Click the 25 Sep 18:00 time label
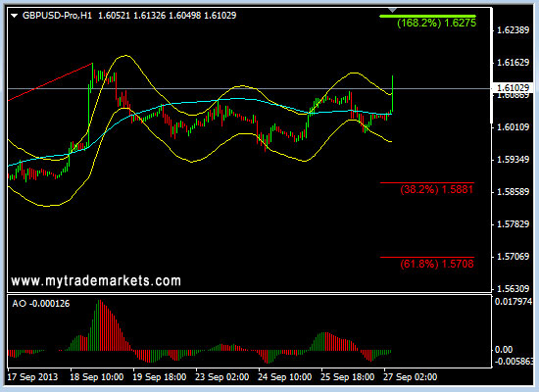Screen dimensions: 539x392 [x=348, y=377]
